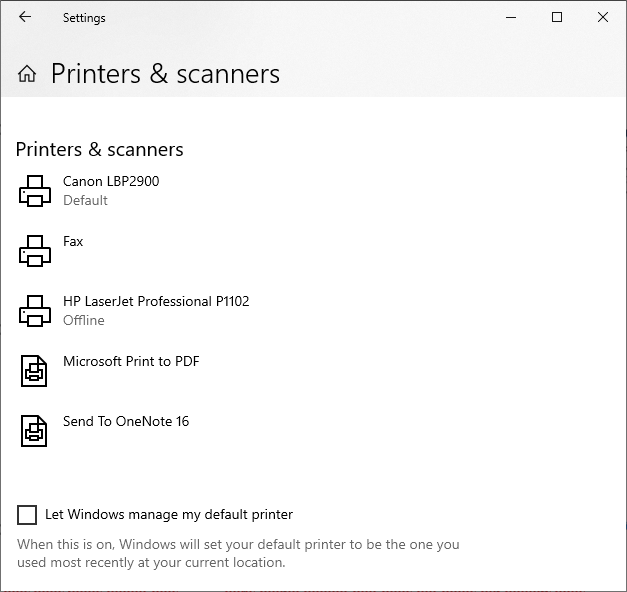Screen dimensions: 627x592
Task: Close the Settings window
Action: 603,17
